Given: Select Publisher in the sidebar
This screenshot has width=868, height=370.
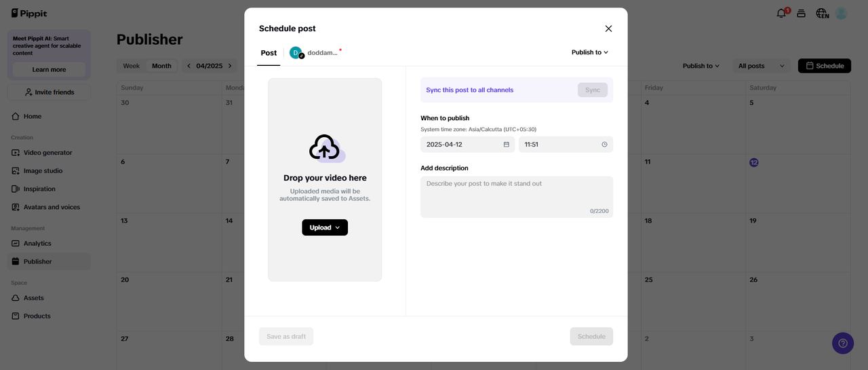Looking at the screenshot, I should point(49,261).
